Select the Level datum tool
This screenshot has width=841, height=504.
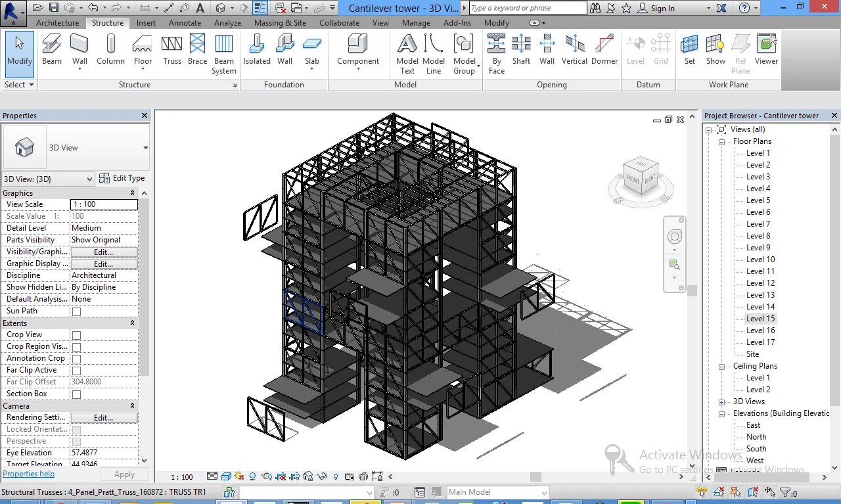635,49
